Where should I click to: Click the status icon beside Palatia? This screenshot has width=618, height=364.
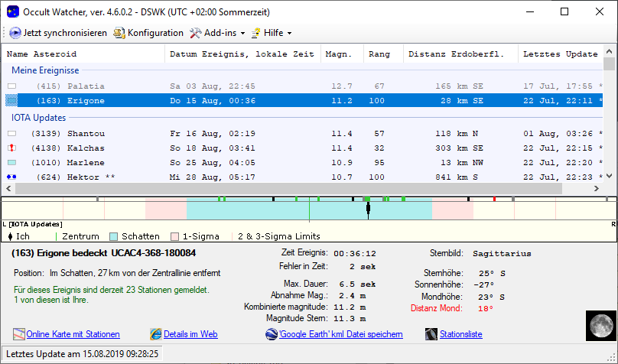pos(11,86)
